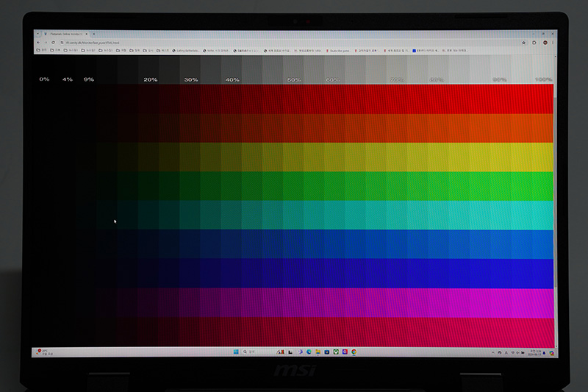588x392 pixels.
Task: Open the Chrome three-dot menu
Action: coord(553,43)
